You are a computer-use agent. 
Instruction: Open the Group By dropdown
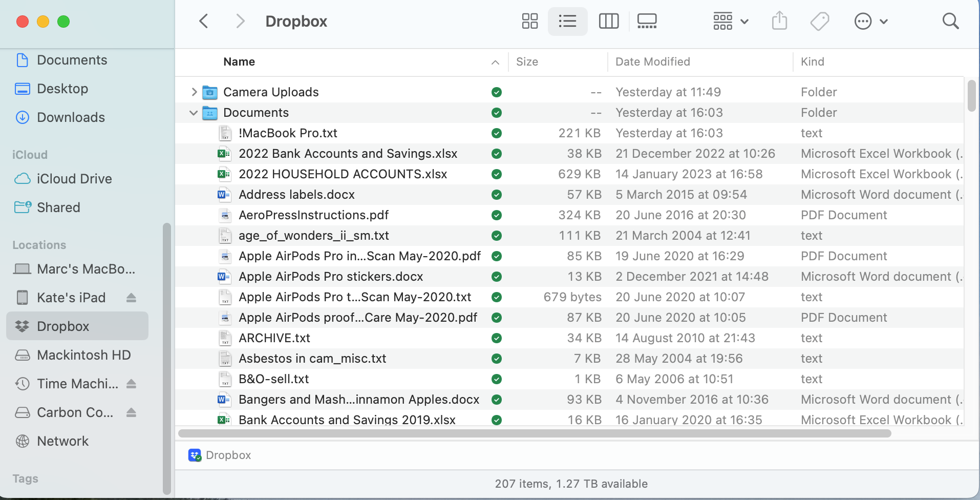731,21
